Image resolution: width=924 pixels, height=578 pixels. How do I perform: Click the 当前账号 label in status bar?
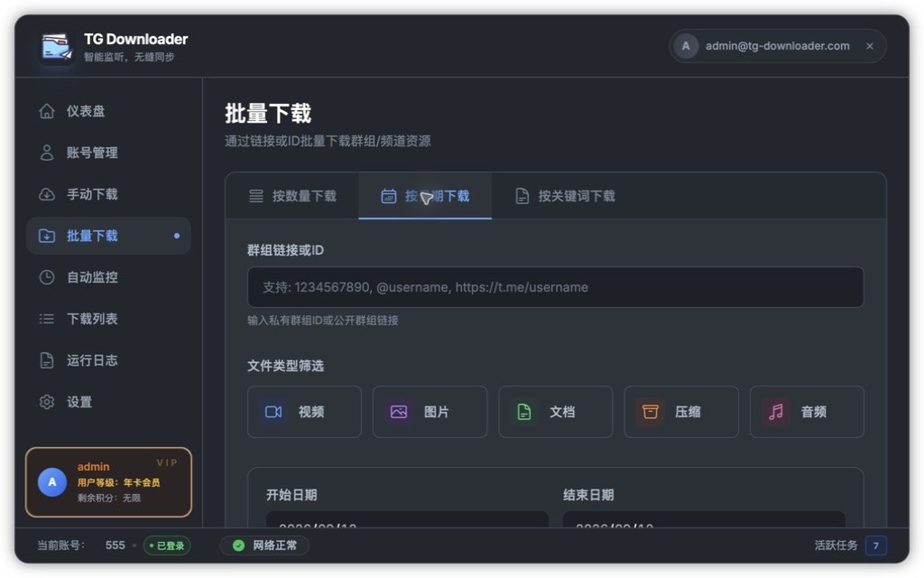(60, 545)
